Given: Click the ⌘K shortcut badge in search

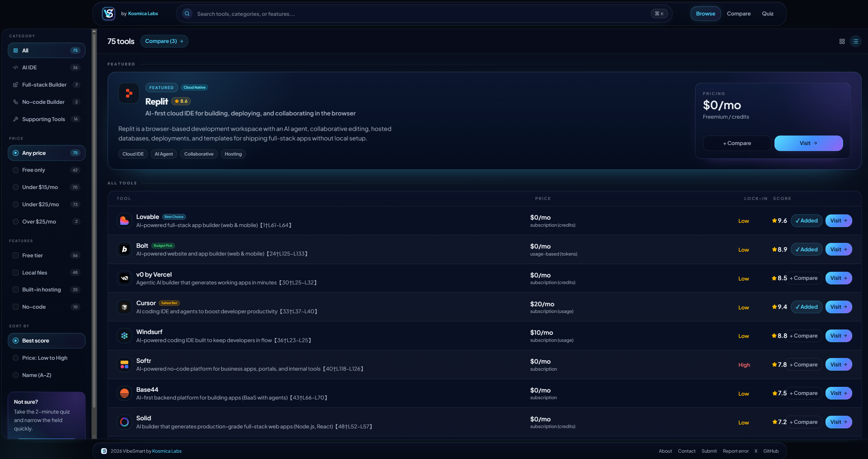Looking at the screenshot, I should [659, 14].
